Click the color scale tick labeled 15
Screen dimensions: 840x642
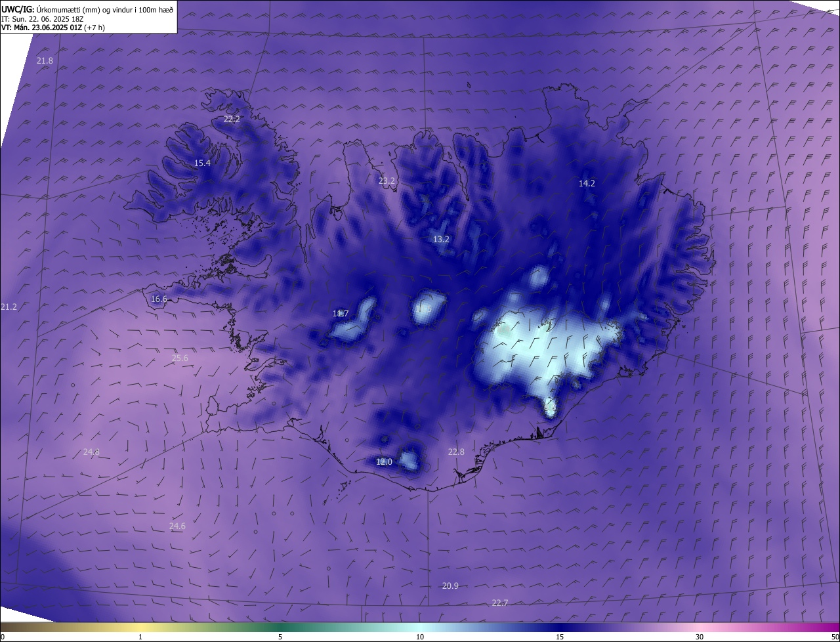(560, 637)
